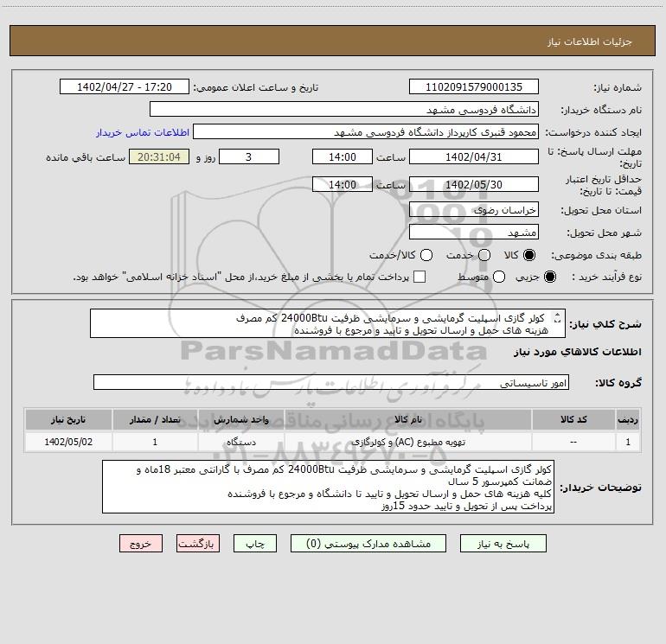Click the page title جزئیات اطلاعات نیاز

click(x=590, y=41)
